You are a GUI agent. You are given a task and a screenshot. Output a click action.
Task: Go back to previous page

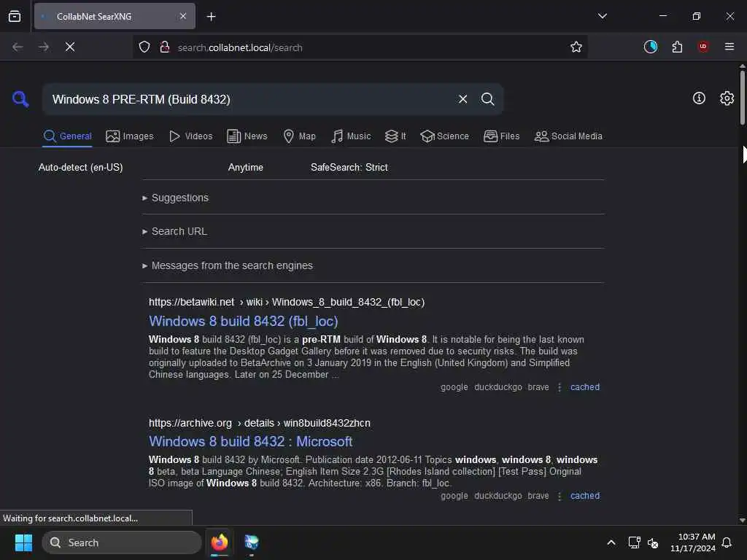coord(18,47)
